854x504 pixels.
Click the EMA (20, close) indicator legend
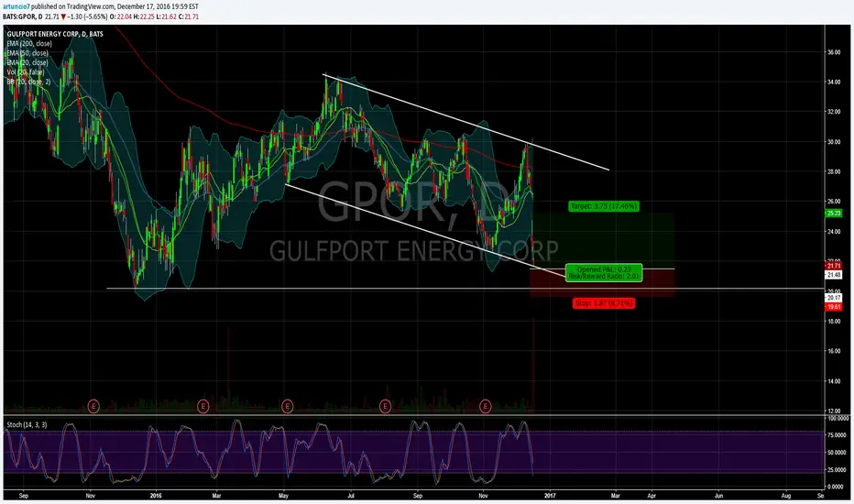27,62
